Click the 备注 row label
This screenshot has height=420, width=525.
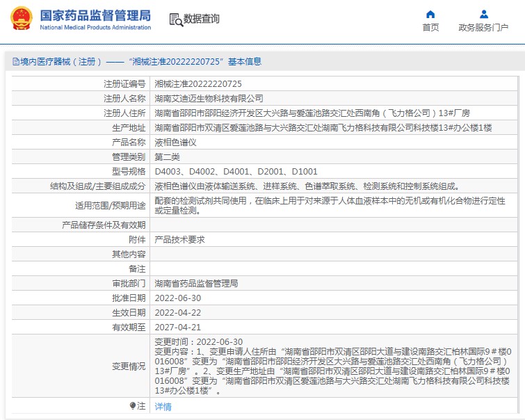137,269
